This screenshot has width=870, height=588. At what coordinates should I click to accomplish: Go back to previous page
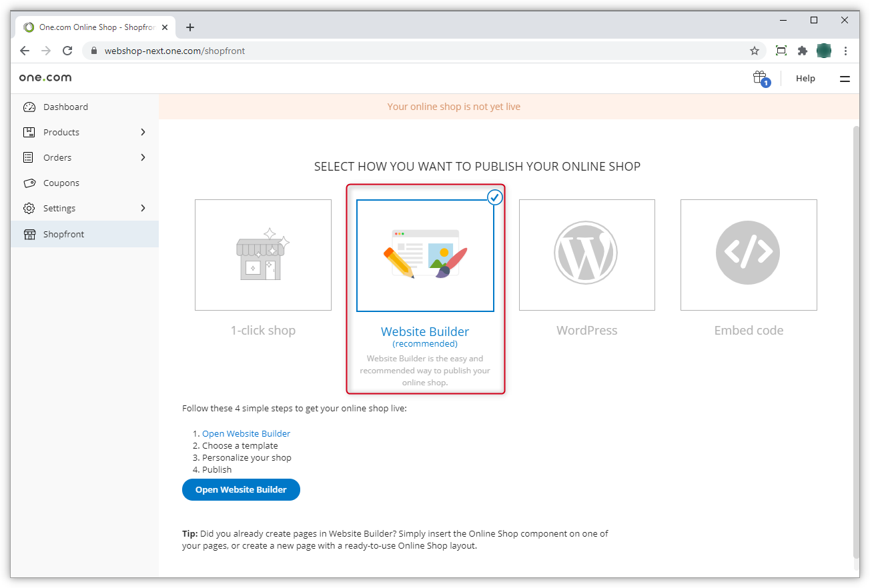25,51
